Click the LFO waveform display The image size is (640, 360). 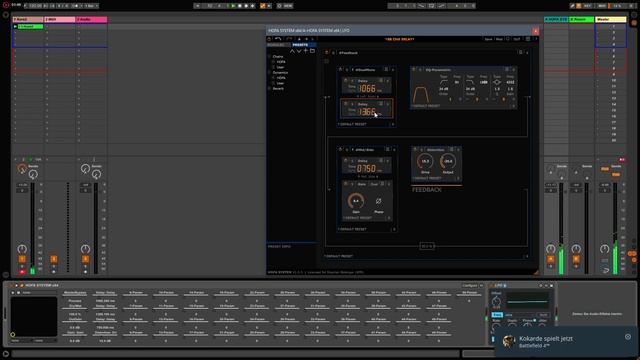coord(527,301)
